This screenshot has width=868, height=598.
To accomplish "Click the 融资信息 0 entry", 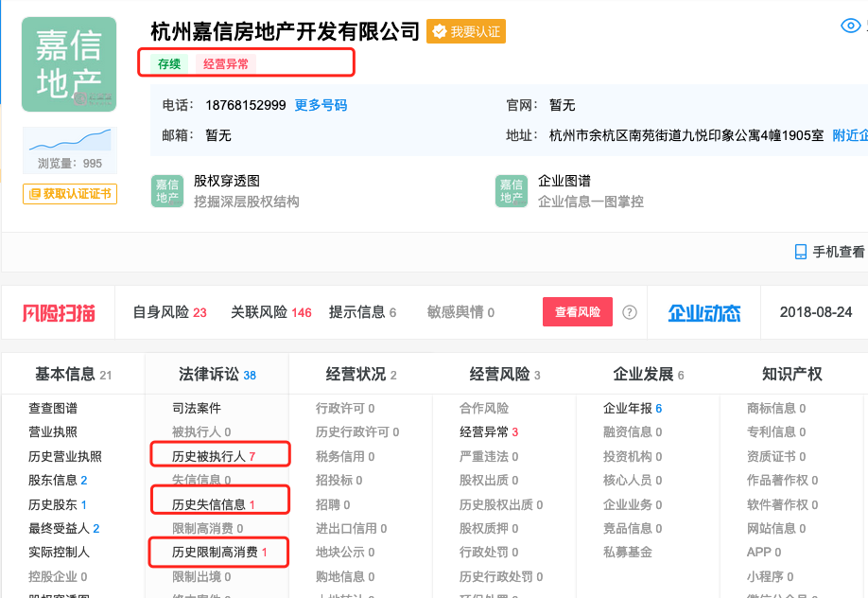I will 633,432.
